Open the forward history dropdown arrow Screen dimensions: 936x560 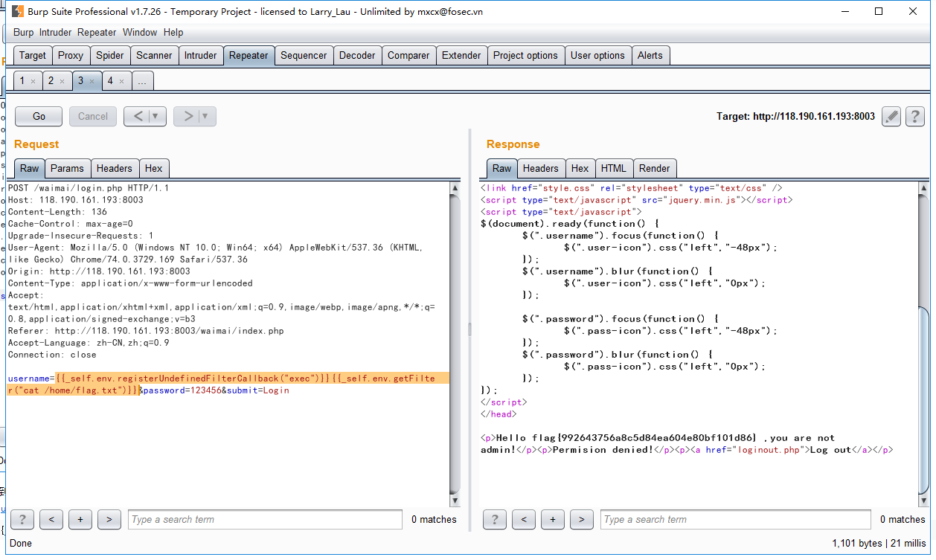[205, 116]
